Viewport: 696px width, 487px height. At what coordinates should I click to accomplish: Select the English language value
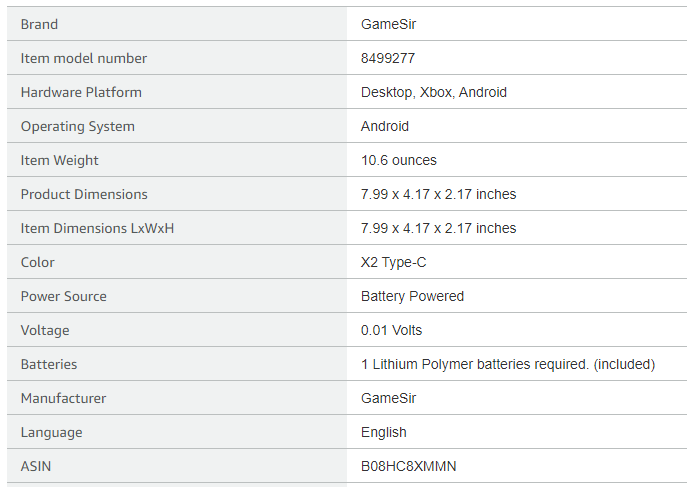tap(384, 432)
